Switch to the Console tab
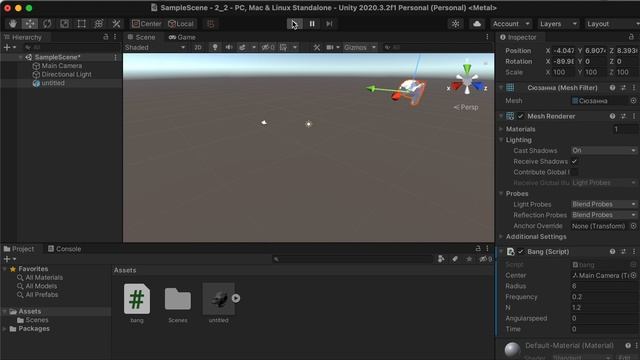 point(64,249)
